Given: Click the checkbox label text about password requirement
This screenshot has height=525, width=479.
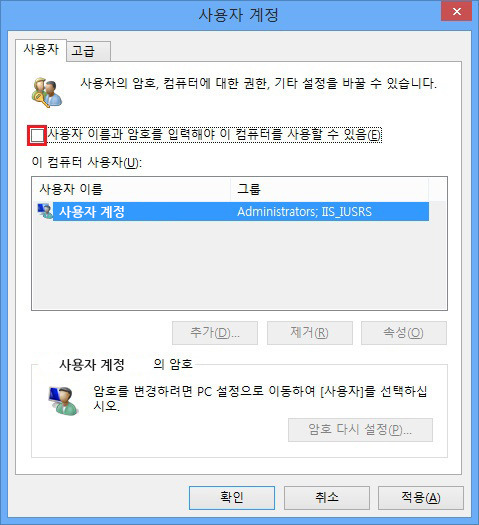Looking at the screenshot, I should click(214, 135).
